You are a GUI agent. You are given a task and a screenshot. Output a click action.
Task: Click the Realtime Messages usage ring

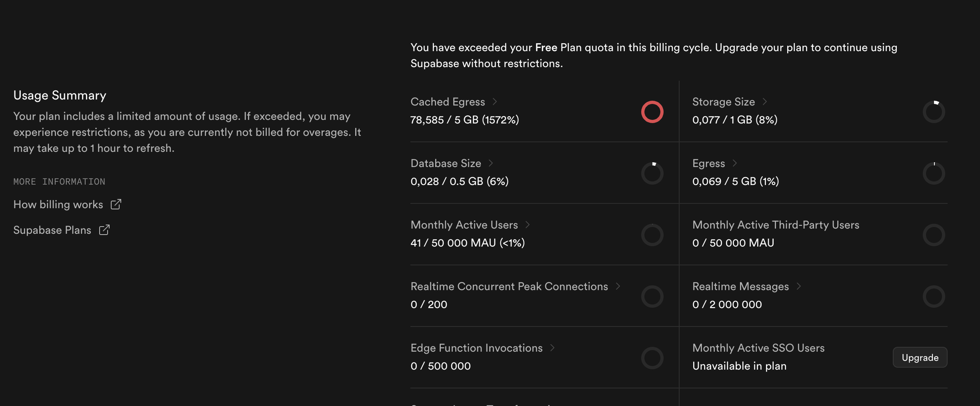coord(934,297)
